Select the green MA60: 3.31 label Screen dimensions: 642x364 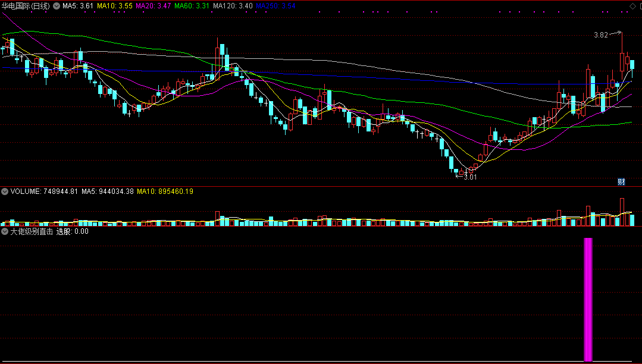(x=192, y=6)
